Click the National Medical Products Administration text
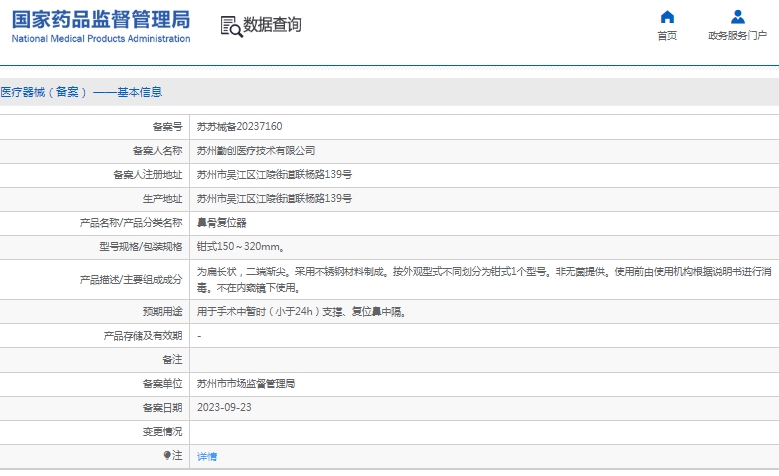779x476 pixels. click(x=101, y=39)
